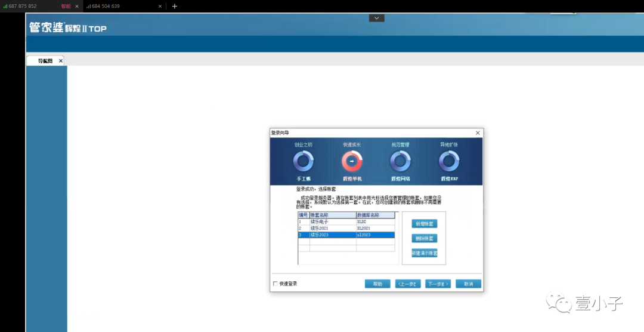
Task: Click the XLDZ database name cell
Action: [x=376, y=222]
